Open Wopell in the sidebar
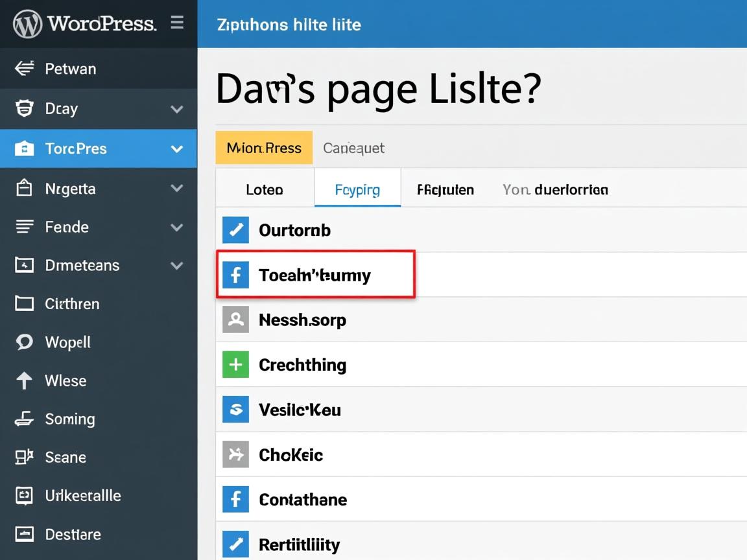 pos(67,342)
